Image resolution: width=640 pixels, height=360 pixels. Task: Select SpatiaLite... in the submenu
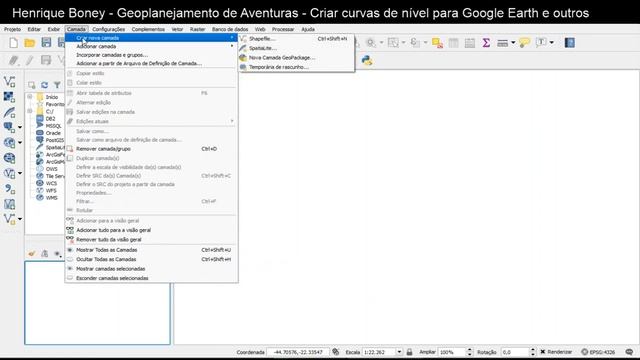tap(297, 48)
